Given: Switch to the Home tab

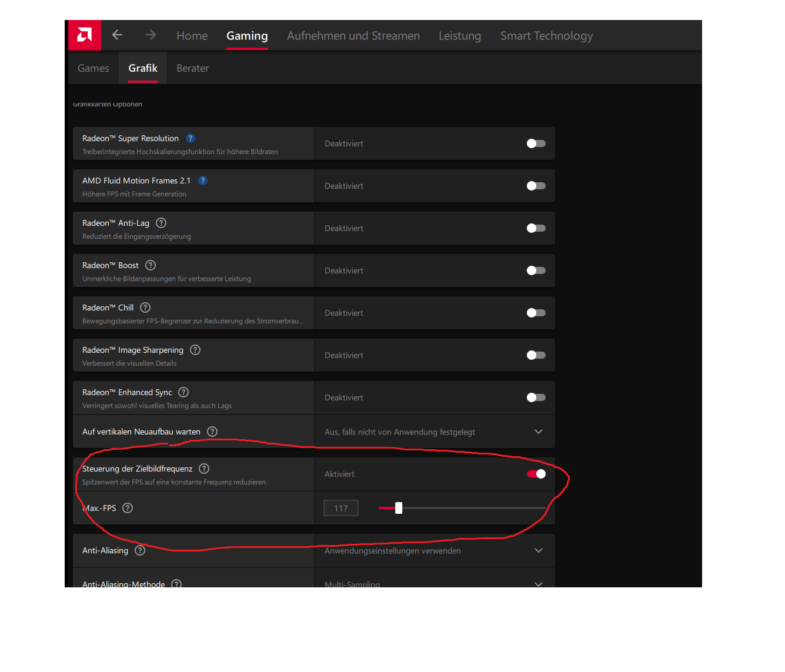Looking at the screenshot, I should click(192, 36).
